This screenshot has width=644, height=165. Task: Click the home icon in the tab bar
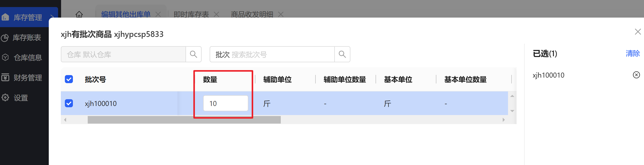79,14
